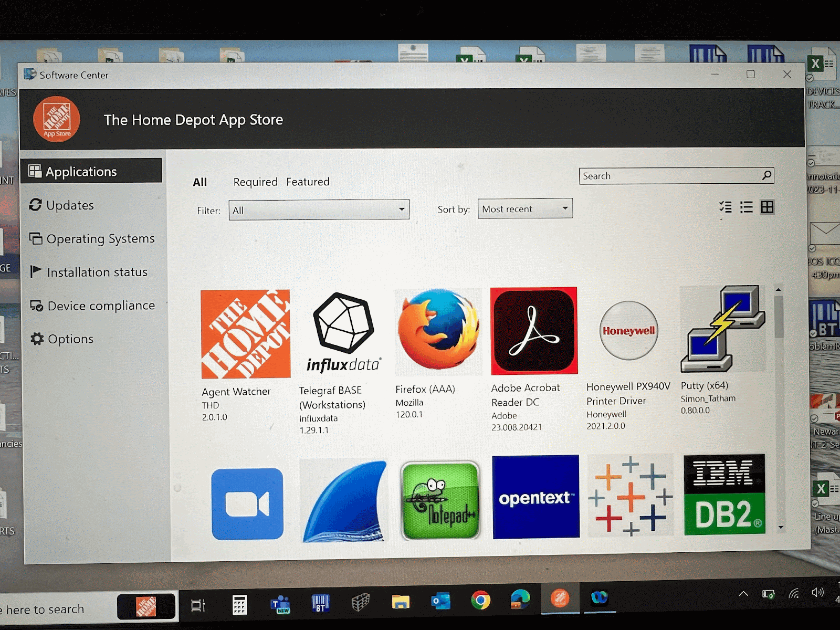Switch to tile grid view icon
840x630 pixels.
click(767, 207)
